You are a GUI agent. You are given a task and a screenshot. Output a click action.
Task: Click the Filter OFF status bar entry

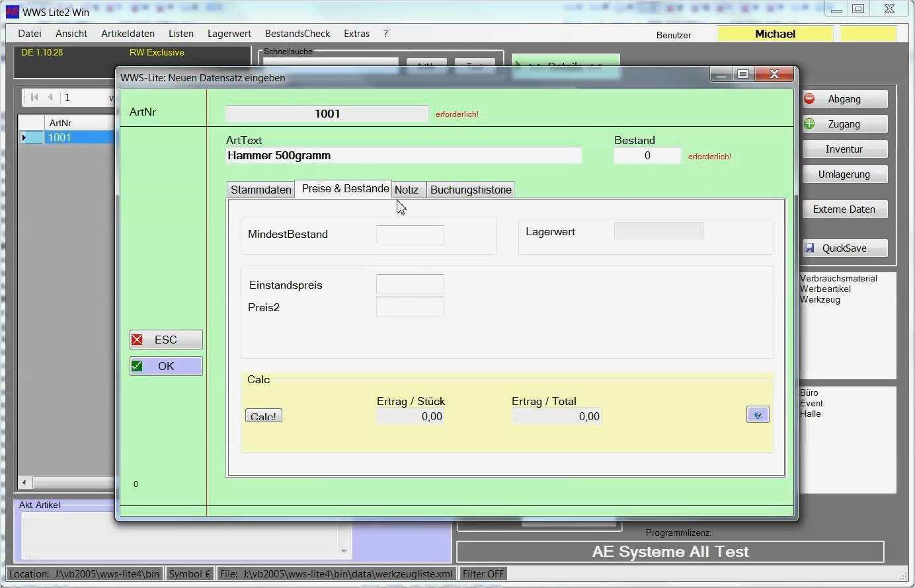[x=483, y=574]
